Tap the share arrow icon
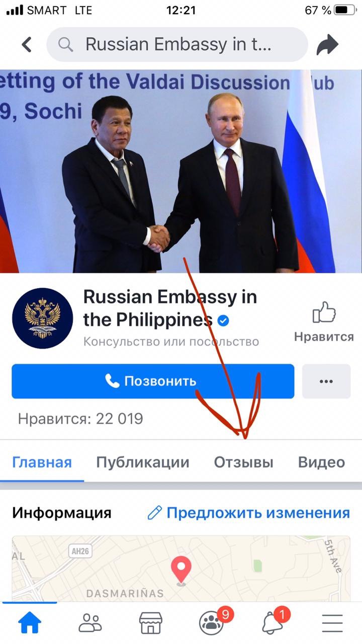The width and height of the screenshot is (362, 644). tap(328, 45)
